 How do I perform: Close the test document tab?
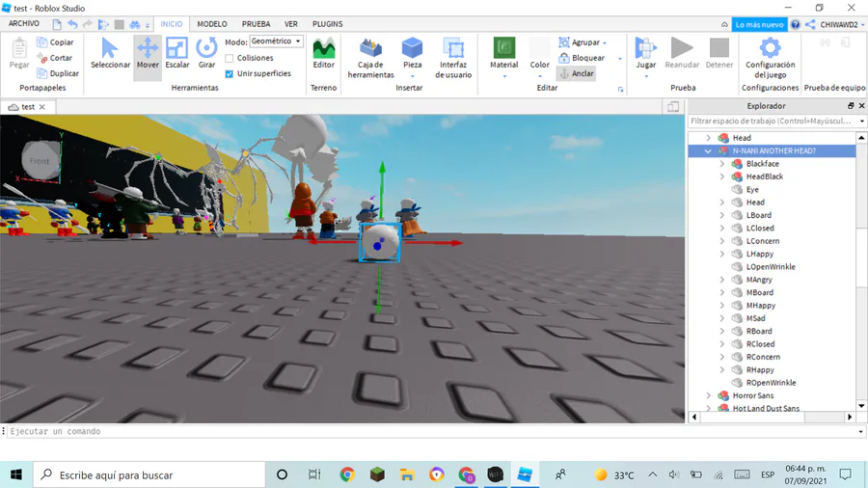coord(42,107)
